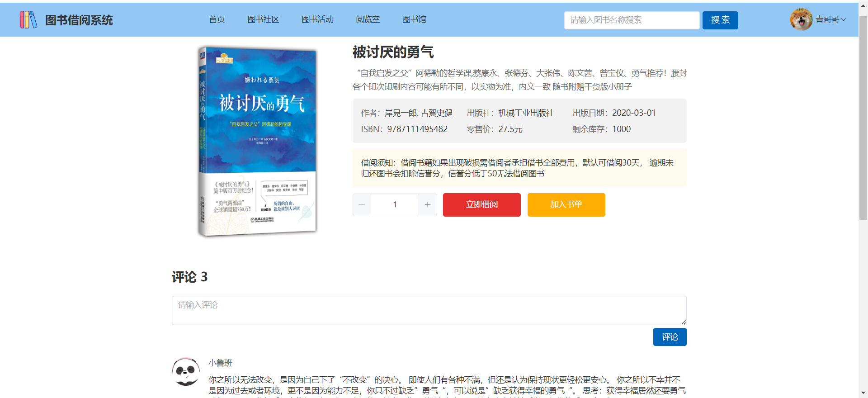This screenshot has height=398, width=868.
Task: Open 图书社区 navigation item
Action: point(263,19)
